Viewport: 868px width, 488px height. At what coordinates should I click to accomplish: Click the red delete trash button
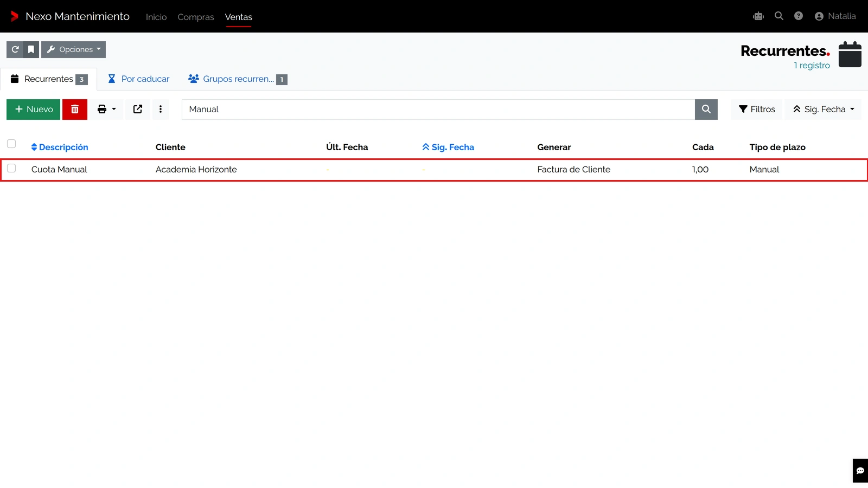(75, 110)
